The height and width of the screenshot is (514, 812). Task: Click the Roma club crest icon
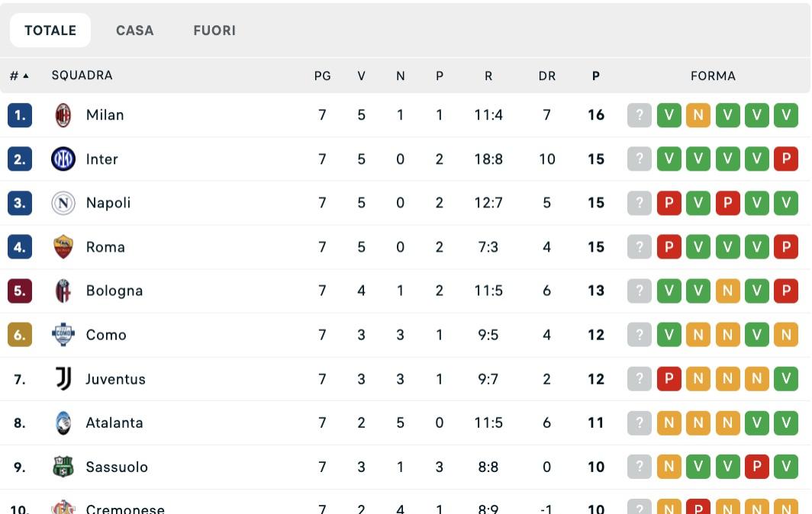[63, 247]
